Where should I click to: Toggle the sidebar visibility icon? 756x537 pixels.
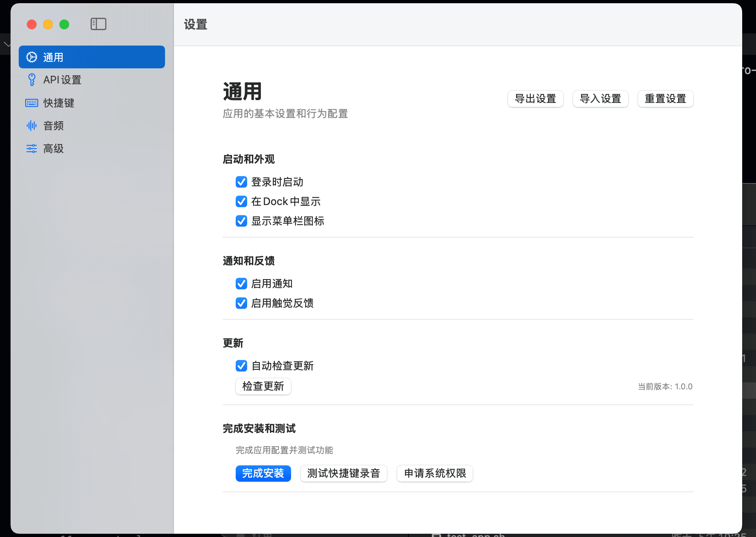click(98, 24)
